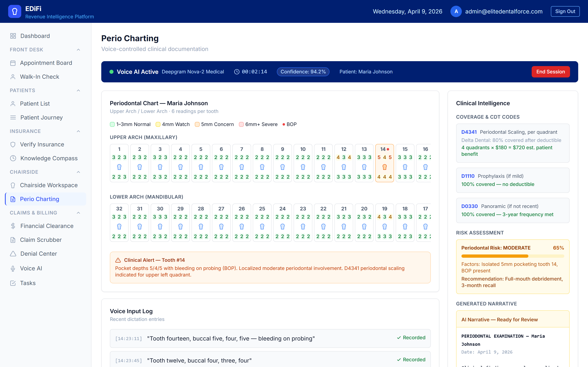Screen dimensions: 588x367
Task: Click the Appointment Board calendar icon
Action: (x=13, y=63)
